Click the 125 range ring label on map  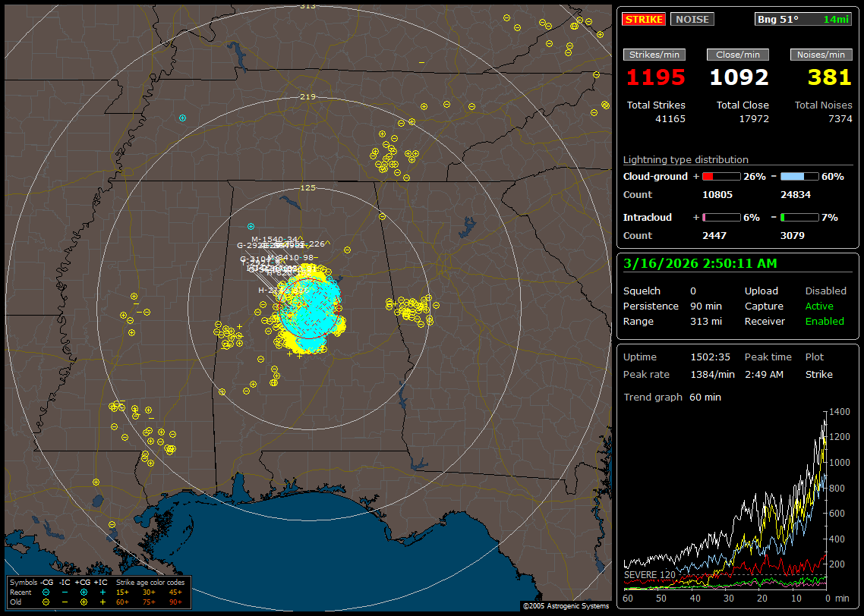(x=307, y=187)
